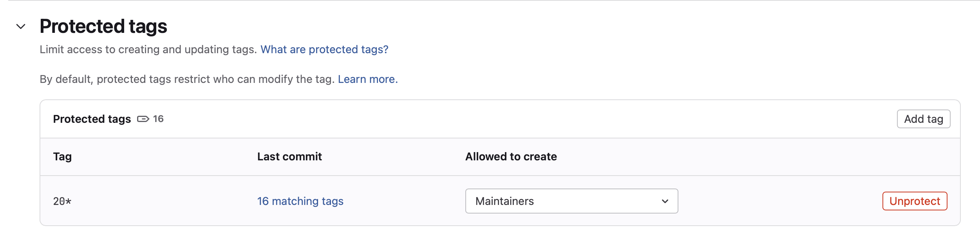Click the "Tag" column header
Viewport: 980px width, 237px height.
coord(62,157)
